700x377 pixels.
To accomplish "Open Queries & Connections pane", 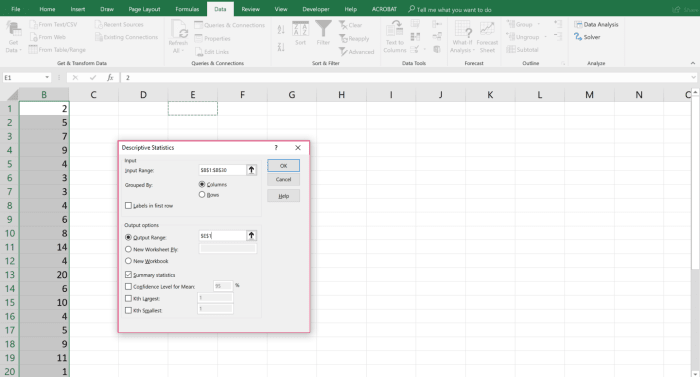I will click(x=229, y=25).
